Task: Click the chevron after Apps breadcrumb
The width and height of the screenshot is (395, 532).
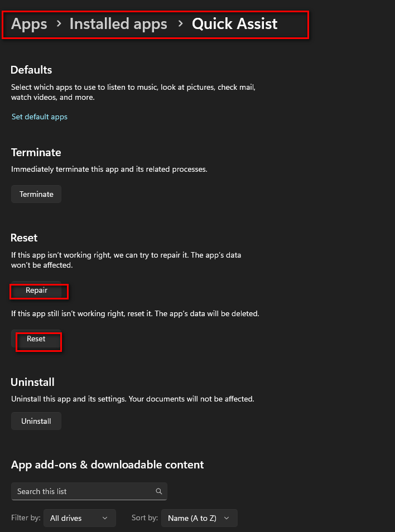Action: 59,24
